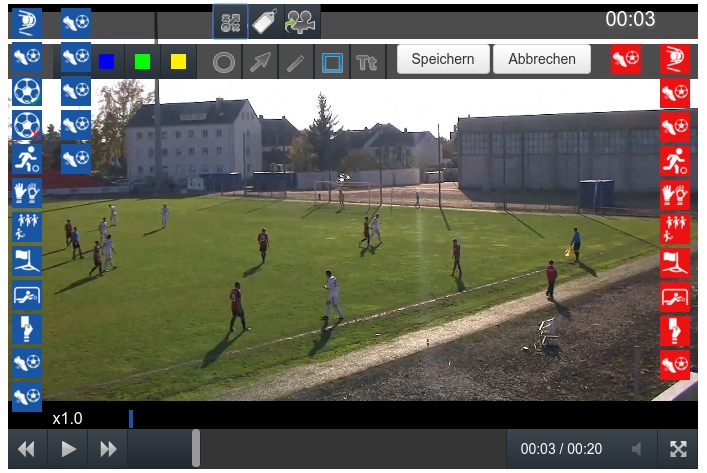Play the video

(x=68, y=449)
